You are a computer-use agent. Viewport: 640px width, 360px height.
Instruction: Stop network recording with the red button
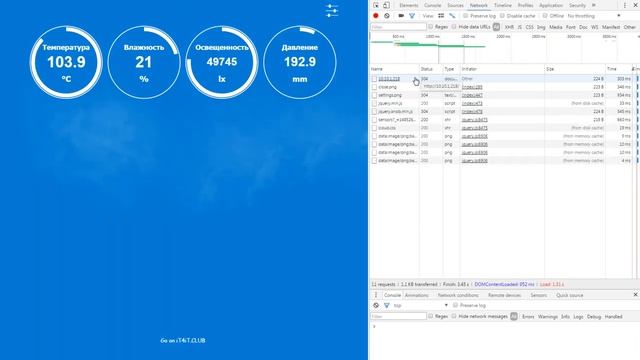(376, 16)
